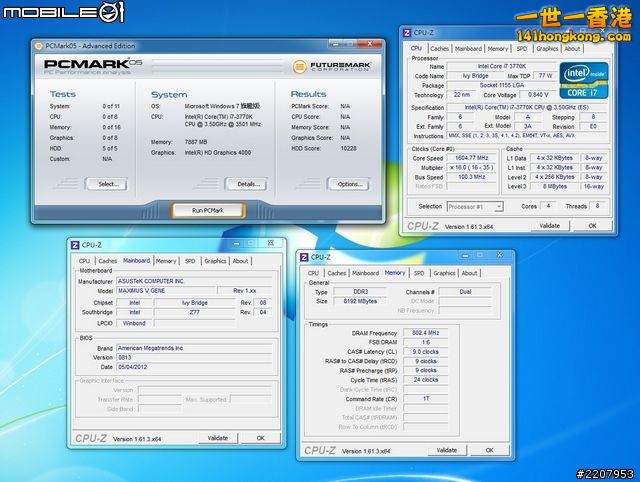Open the About tab in the processor window
The image size is (640, 482).
tap(572, 48)
